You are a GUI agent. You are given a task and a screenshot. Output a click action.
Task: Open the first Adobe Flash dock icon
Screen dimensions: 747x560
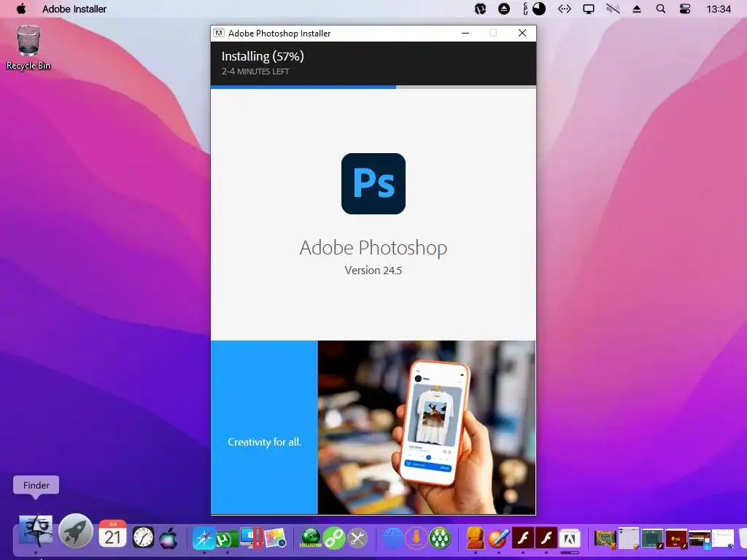pos(522,538)
